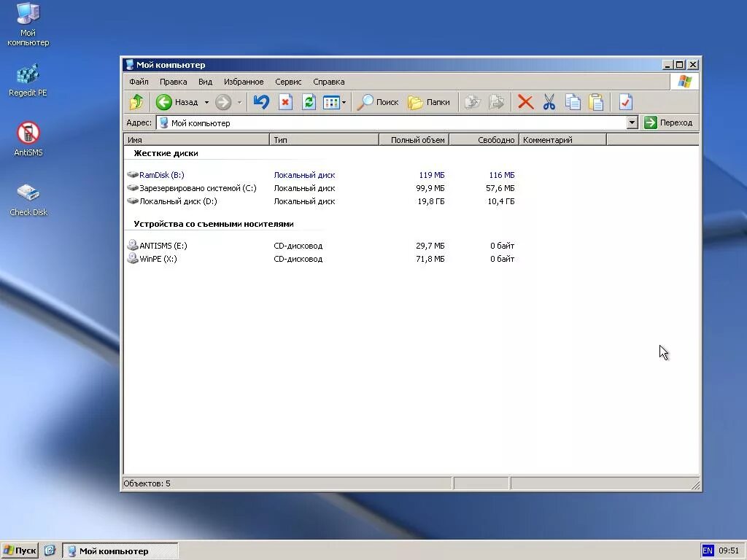The image size is (747, 560).
Task: Expand the Views dropdown arrow
Action: coord(344,102)
